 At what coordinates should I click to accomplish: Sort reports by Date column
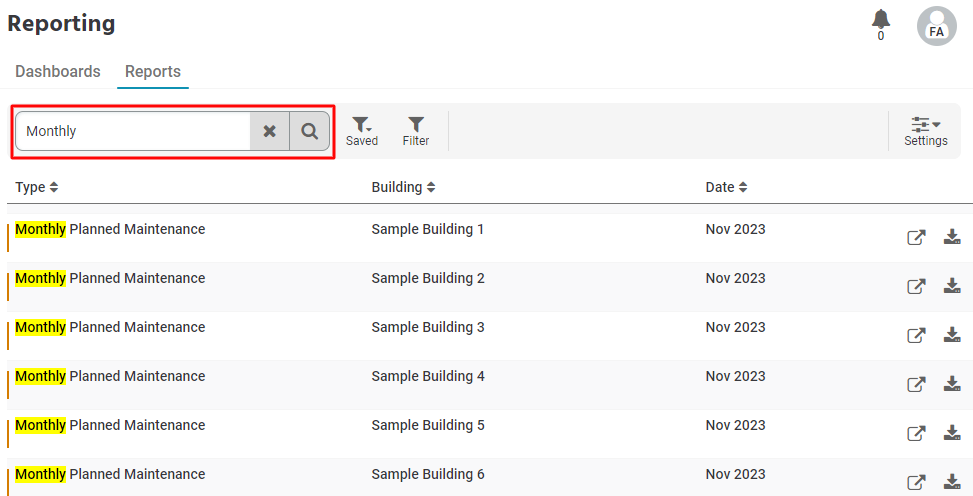[726, 187]
